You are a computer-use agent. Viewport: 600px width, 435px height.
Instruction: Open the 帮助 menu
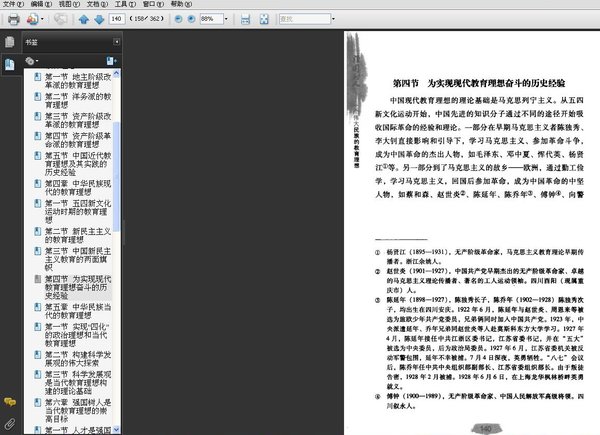point(181,4)
